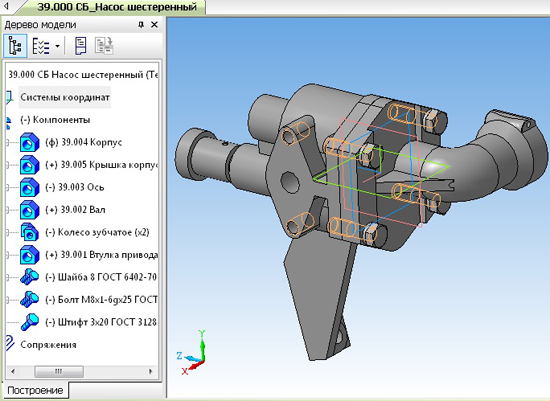Screen dimensions: 550x401
Task: Select (-) 39.003 Ось text
Action: [x=74, y=187]
